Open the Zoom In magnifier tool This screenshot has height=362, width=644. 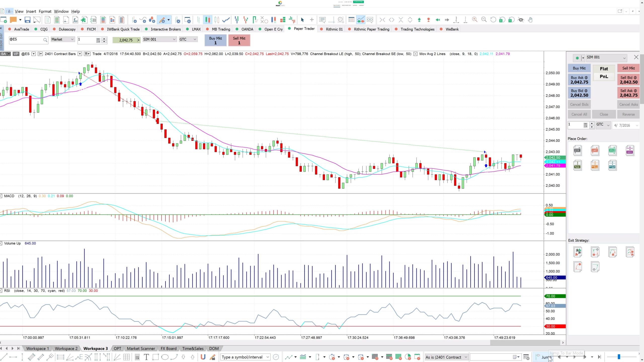tap(475, 20)
